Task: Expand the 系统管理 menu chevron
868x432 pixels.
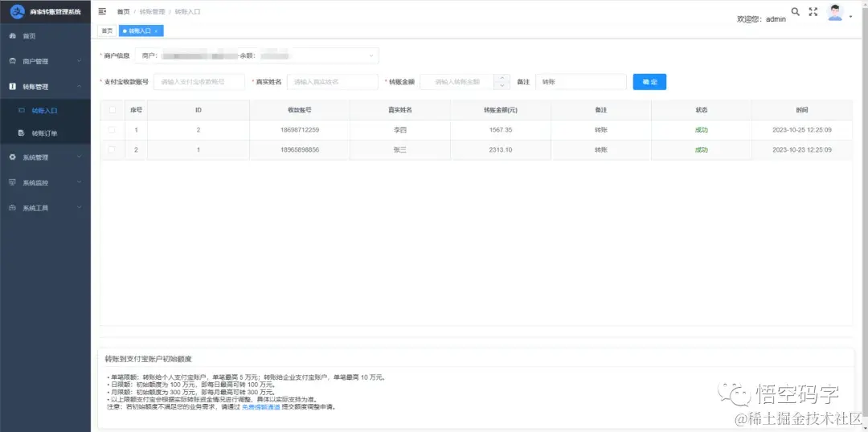Action: 80,157
